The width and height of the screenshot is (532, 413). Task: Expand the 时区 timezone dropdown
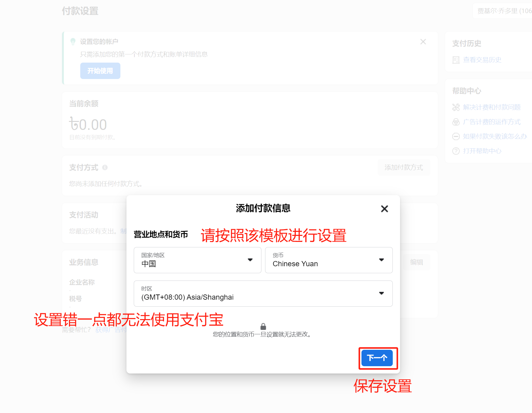(x=263, y=294)
